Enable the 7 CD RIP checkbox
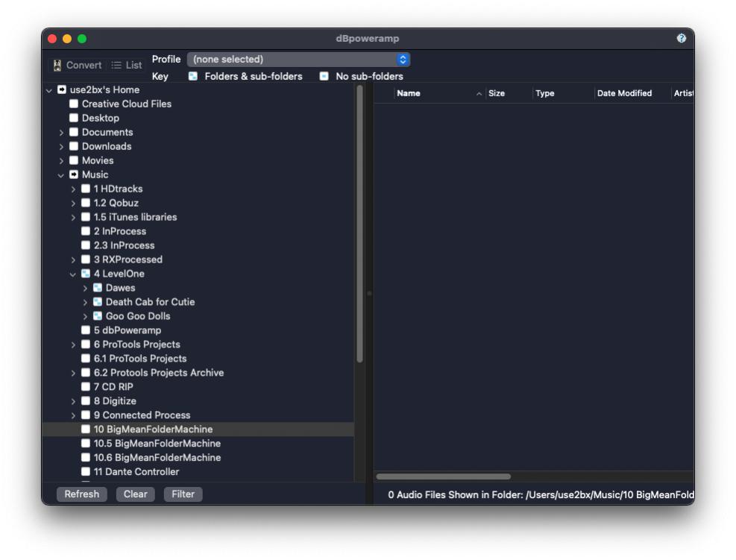The height and width of the screenshot is (560, 736). pos(86,387)
